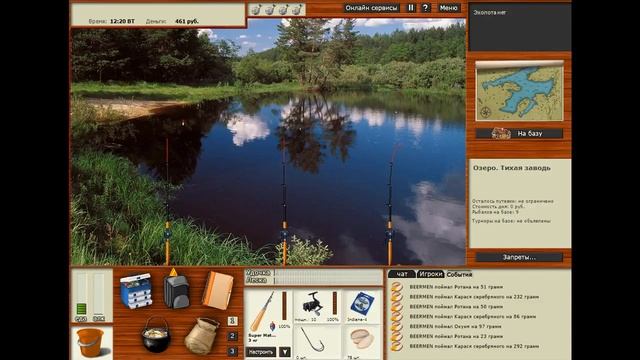
Task: Click the ring icon beside Ротана на 51 грамм
Action: [x=396, y=287]
